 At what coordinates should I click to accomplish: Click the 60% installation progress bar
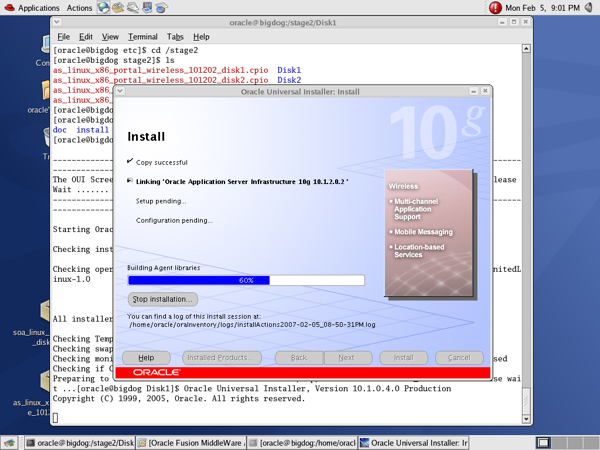click(x=246, y=280)
